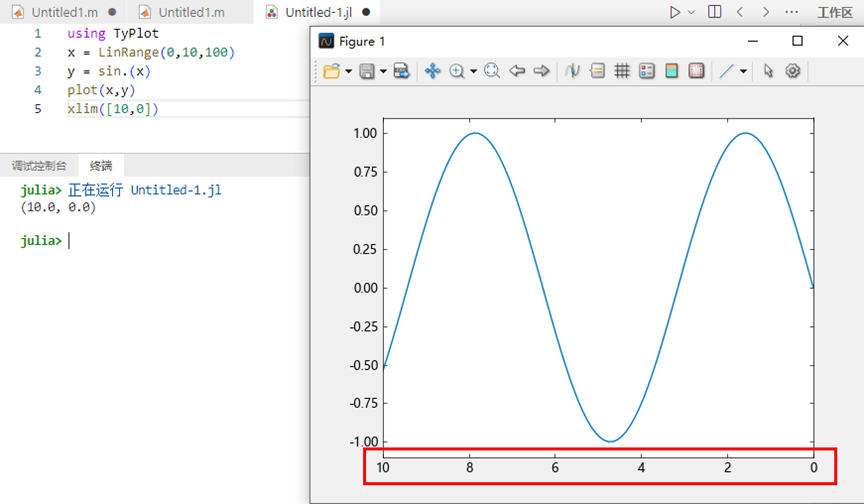Viewport: 864px width, 504px height.
Task: Click the red dashed-box toolbar icon
Action: pyautogui.click(x=696, y=71)
